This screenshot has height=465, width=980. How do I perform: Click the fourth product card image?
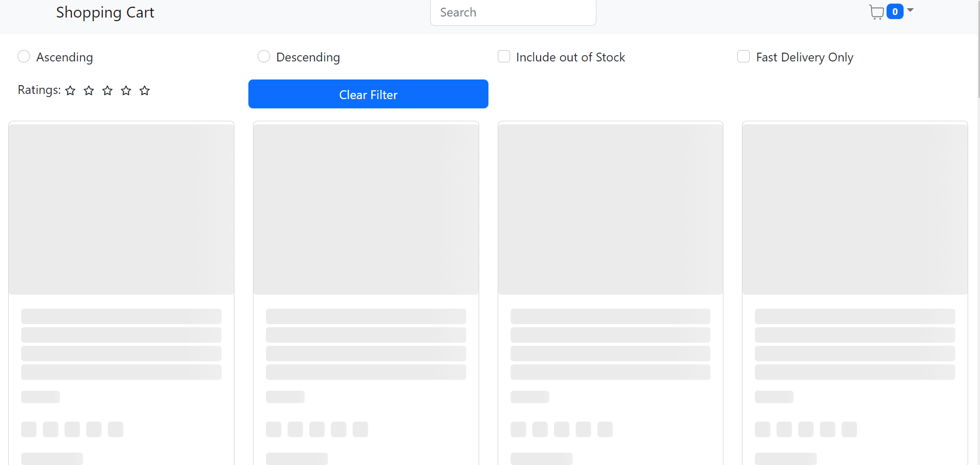pos(855,207)
